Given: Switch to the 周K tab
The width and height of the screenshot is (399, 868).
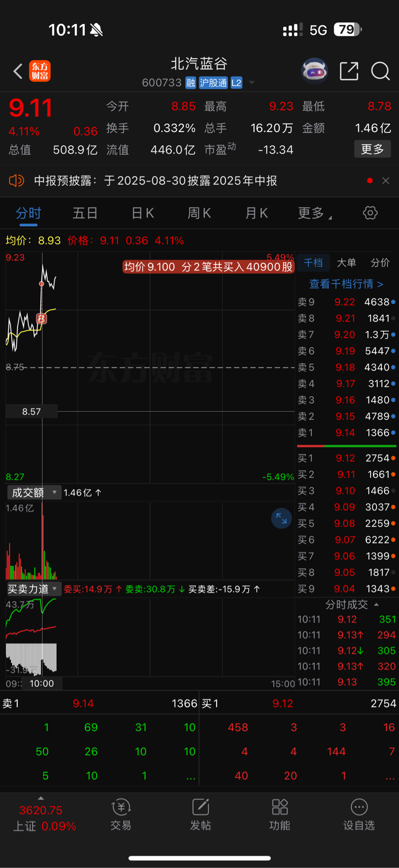Looking at the screenshot, I should click(x=199, y=213).
